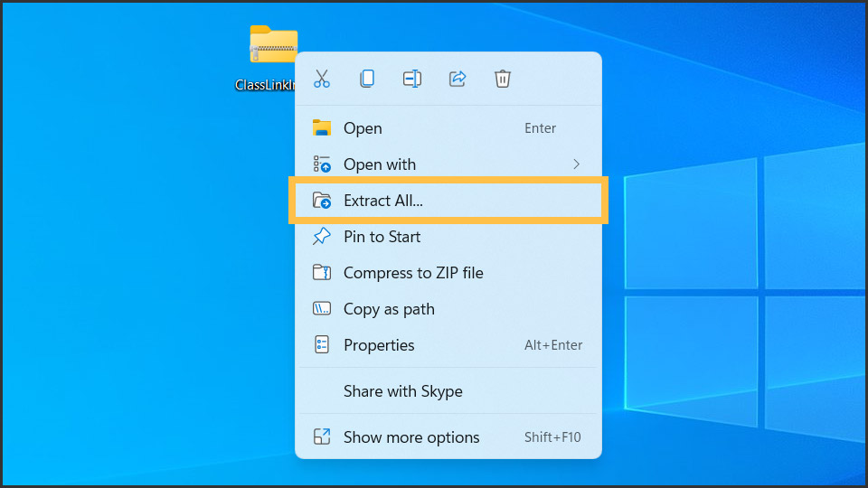Choose Open from the context menu
This screenshot has width=868, height=488.
[448, 127]
